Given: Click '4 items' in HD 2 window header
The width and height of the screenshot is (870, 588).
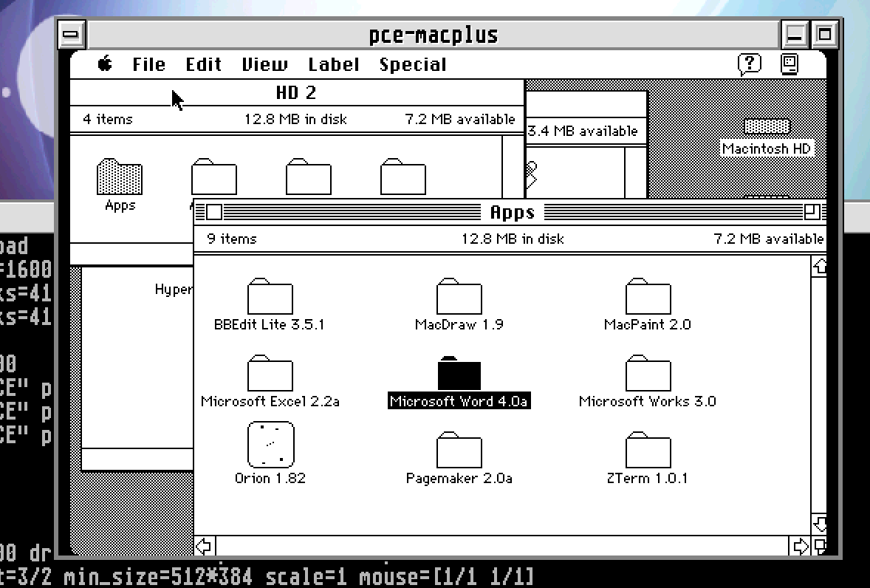Looking at the screenshot, I should (108, 119).
